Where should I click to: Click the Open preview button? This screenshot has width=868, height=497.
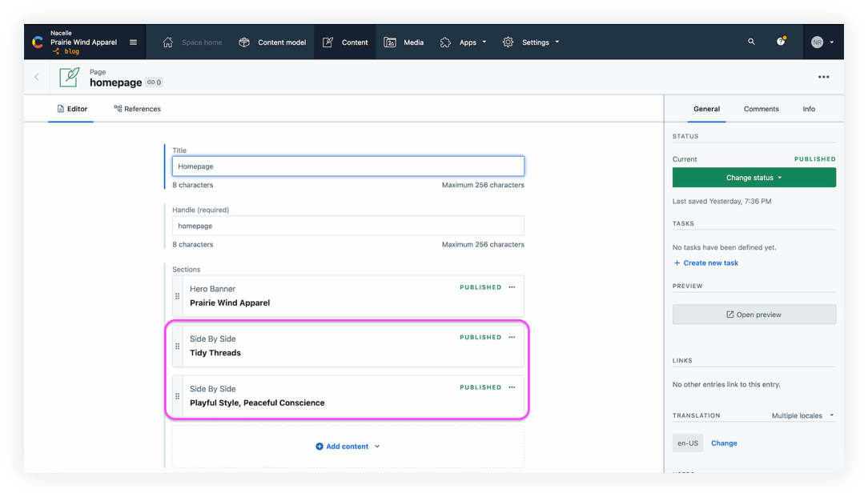click(x=754, y=315)
